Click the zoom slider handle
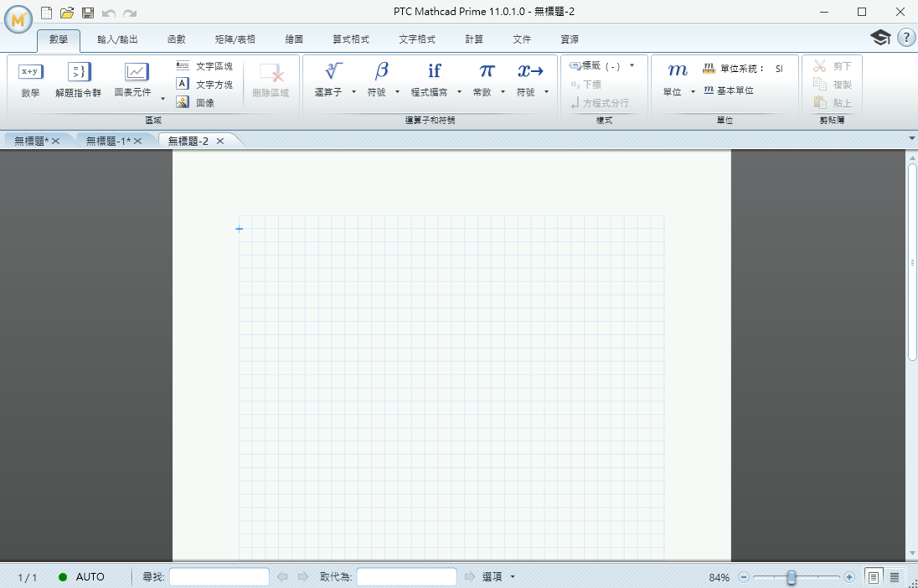The height and width of the screenshot is (588, 918). click(791, 577)
